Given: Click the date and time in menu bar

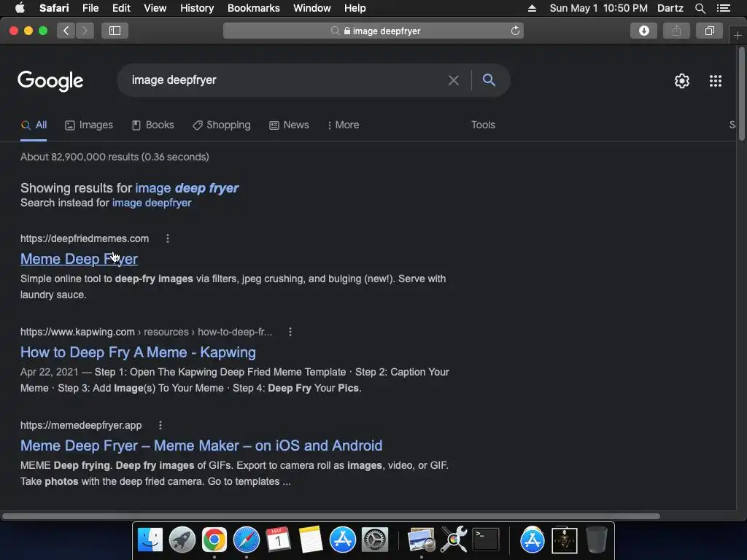Looking at the screenshot, I should pyautogui.click(x=598, y=8).
